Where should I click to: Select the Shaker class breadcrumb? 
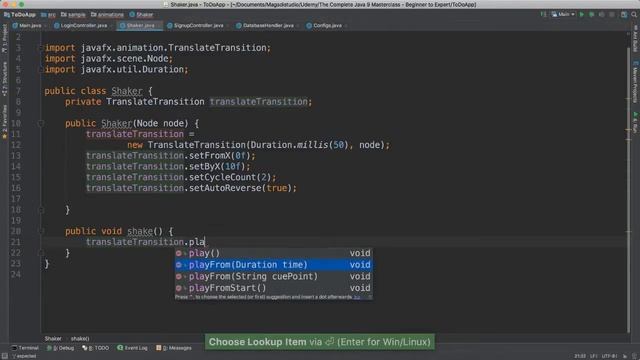(x=141, y=15)
